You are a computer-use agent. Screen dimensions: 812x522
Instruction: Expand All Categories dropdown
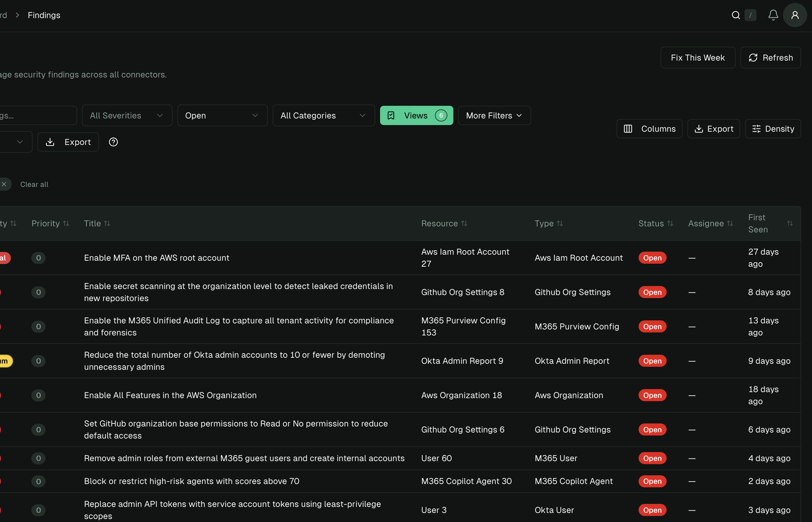click(x=323, y=116)
